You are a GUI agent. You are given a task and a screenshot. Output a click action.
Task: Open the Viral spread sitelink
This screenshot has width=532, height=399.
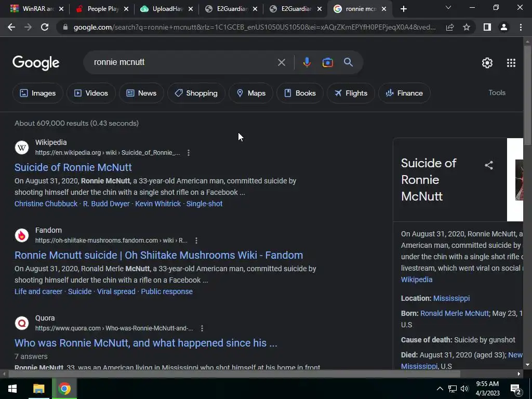(116, 291)
